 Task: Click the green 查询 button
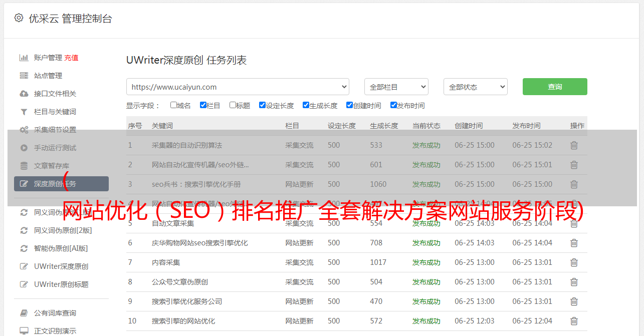554,87
